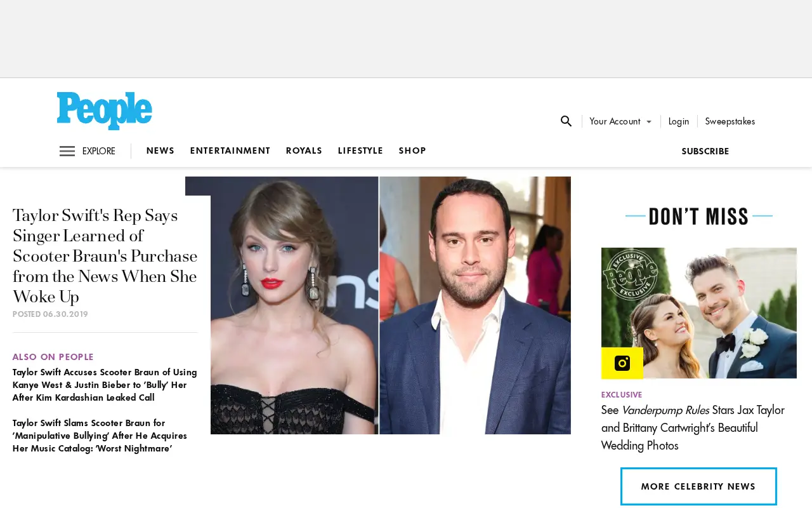Image resolution: width=812 pixels, height=508 pixels.
Task: Visit the Shop navigation link
Action: click(x=412, y=150)
